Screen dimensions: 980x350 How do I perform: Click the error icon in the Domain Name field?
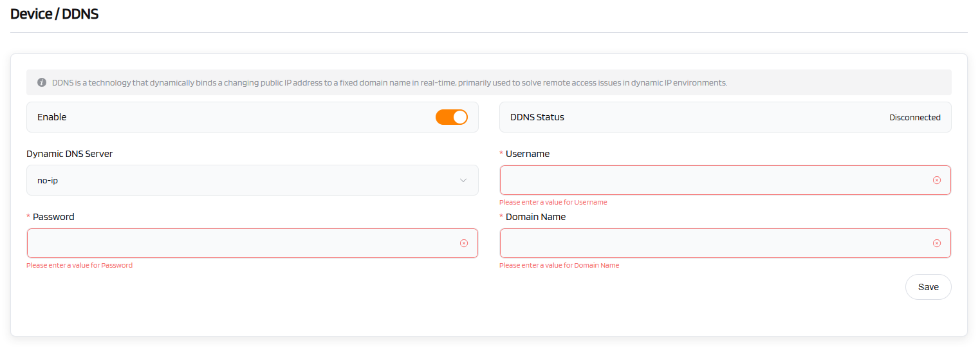pos(936,243)
